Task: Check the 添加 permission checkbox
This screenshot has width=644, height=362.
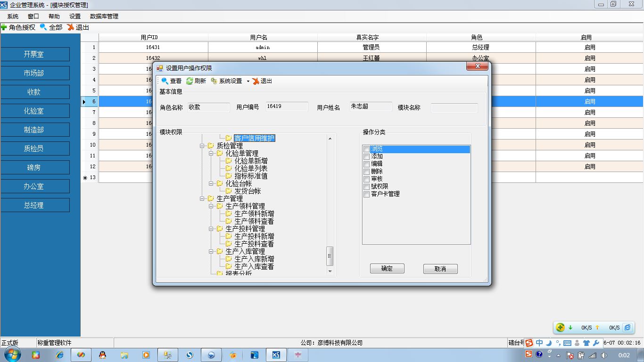Action: (366, 156)
